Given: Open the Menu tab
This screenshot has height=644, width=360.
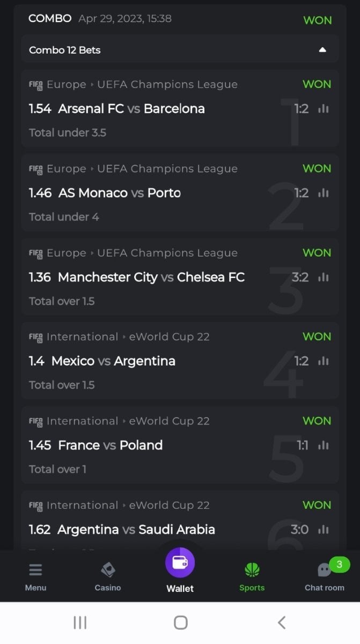Looking at the screenshot, I should tap(35, 576).
